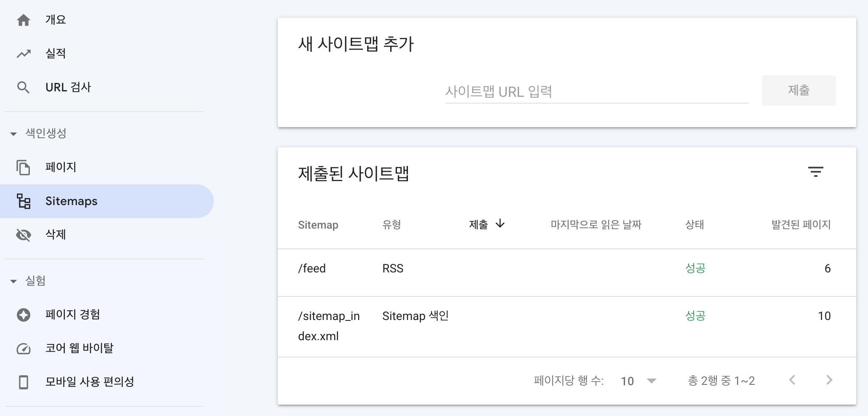The width and height of the screenshot is (868, 416).
Task: Switch to the Sitemaps navigation item
Action: pos(71,201)
